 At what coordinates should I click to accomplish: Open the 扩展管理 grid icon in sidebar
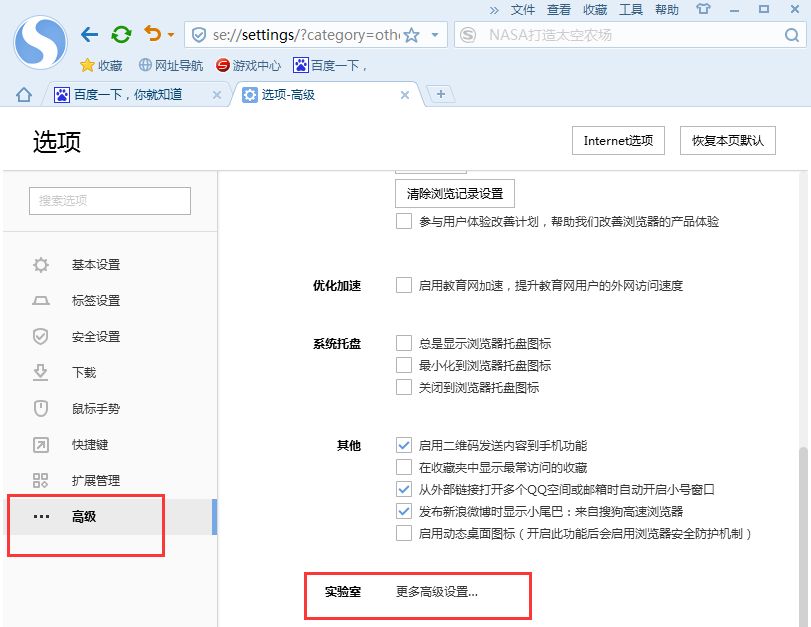coord(40,480)
